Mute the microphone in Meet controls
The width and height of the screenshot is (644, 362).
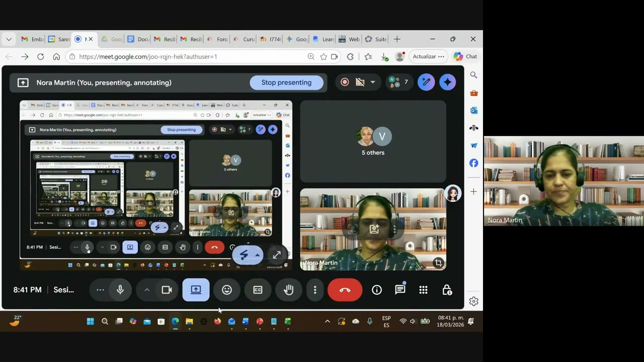tap(120, 290)
